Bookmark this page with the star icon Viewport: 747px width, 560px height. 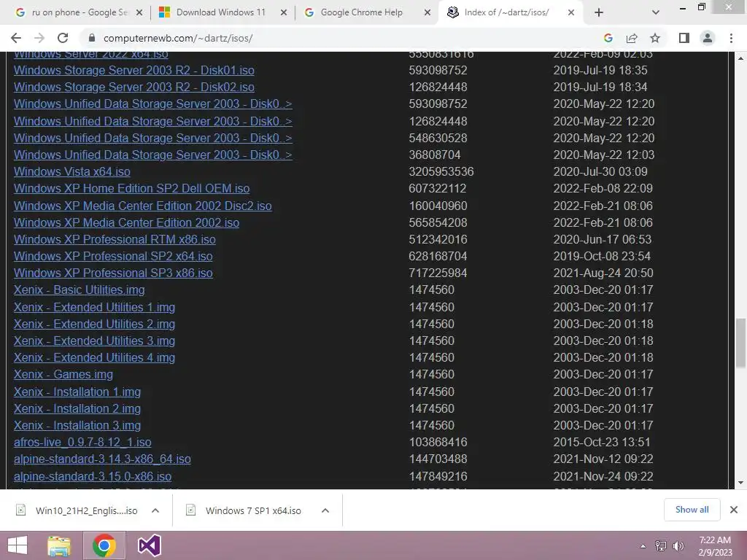(655, 38)
